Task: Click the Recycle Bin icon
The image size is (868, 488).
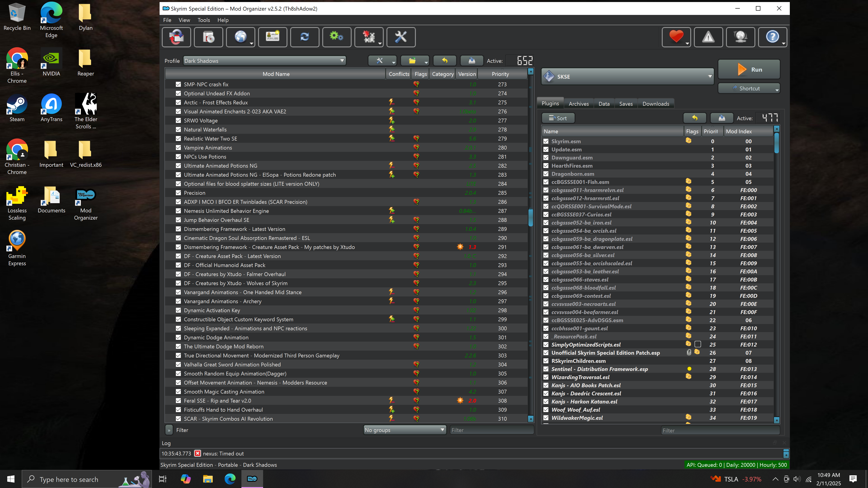Action: pyautogui.click(x=17, y=17)
